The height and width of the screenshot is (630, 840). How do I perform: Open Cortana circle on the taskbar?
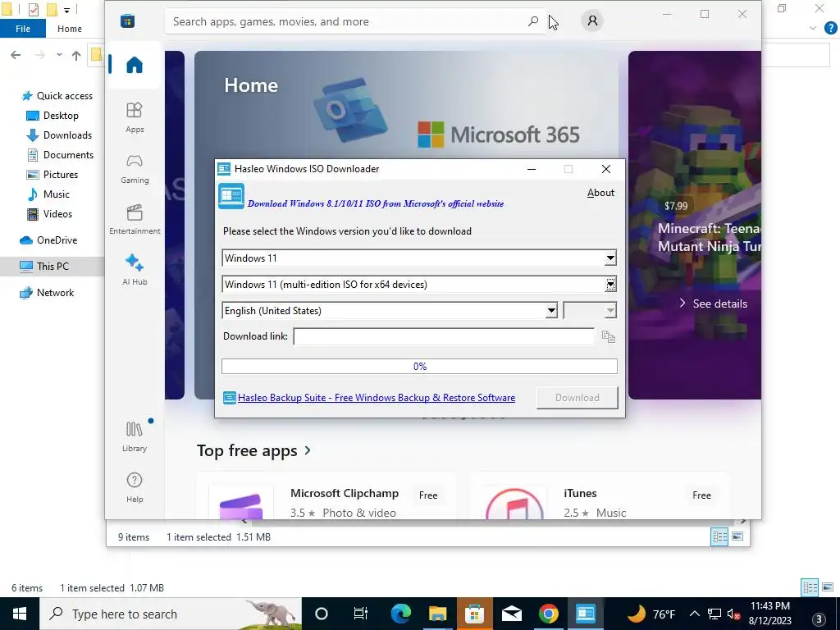point(322,614)
